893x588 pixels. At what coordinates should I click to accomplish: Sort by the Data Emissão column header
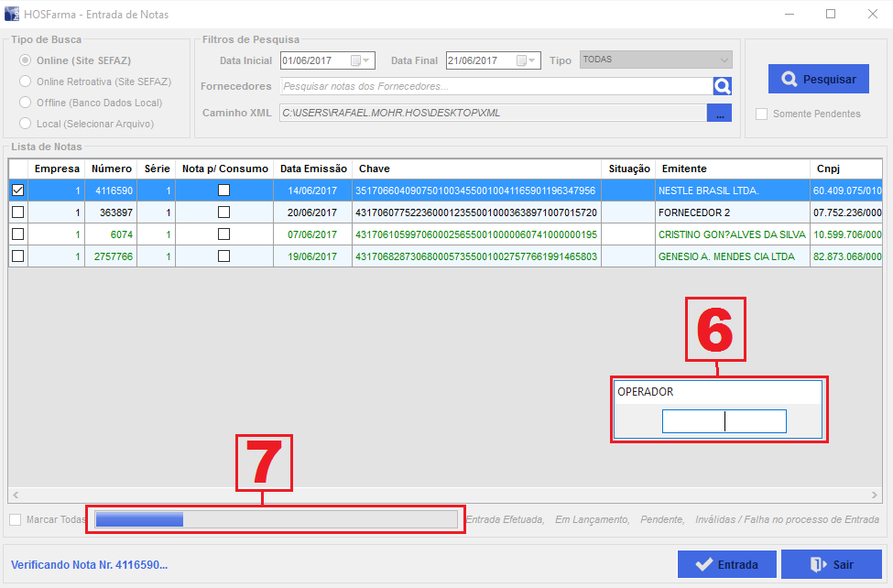click(313, 169)
